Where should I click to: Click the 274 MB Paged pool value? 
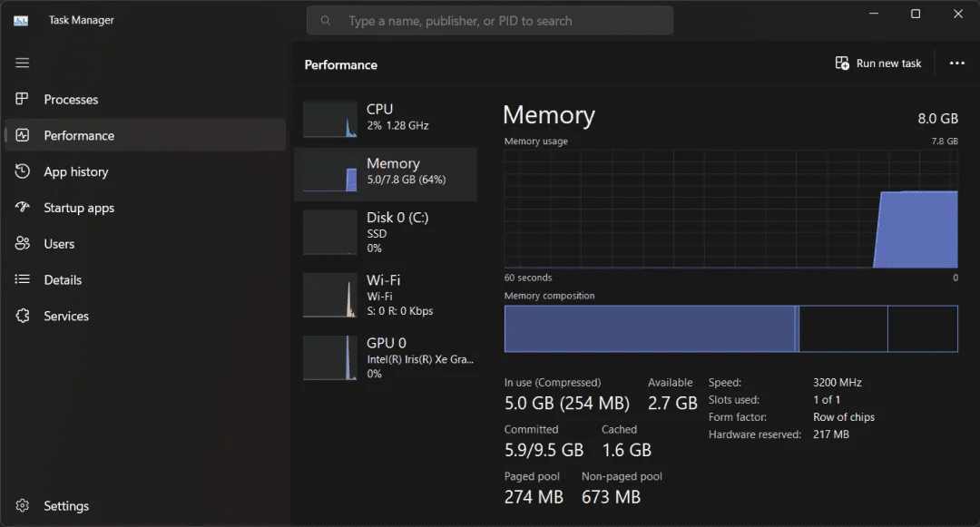coord(534,497)
